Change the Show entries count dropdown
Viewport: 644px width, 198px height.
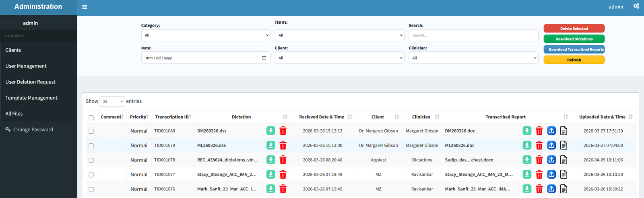tap(112, 102)
